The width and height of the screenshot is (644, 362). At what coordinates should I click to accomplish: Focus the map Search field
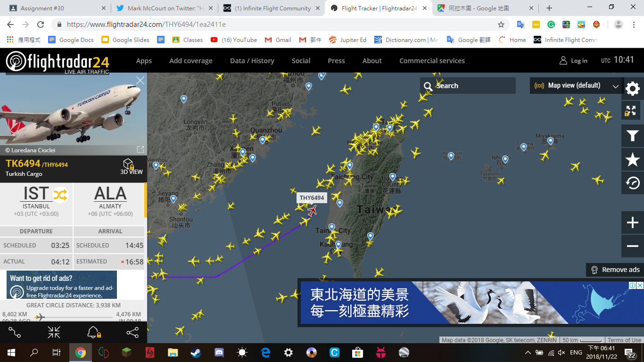[468, 86]
